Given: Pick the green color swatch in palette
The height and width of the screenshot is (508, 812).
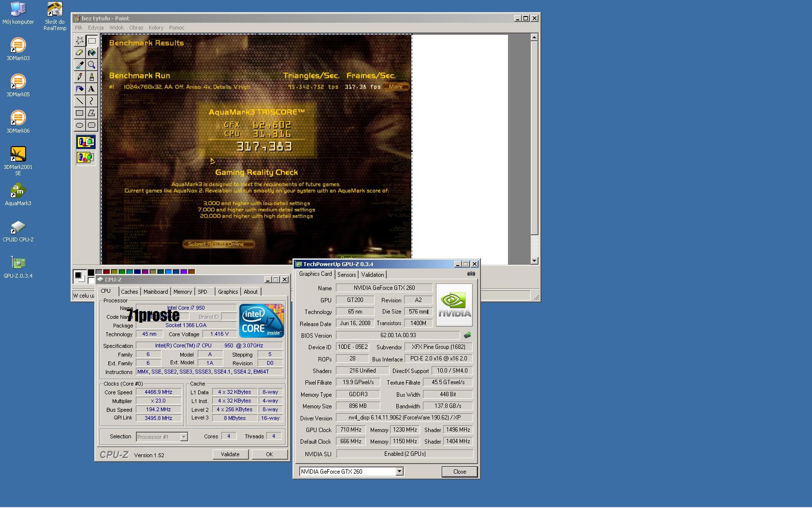Looking at the screenshot, I should 122,272.
